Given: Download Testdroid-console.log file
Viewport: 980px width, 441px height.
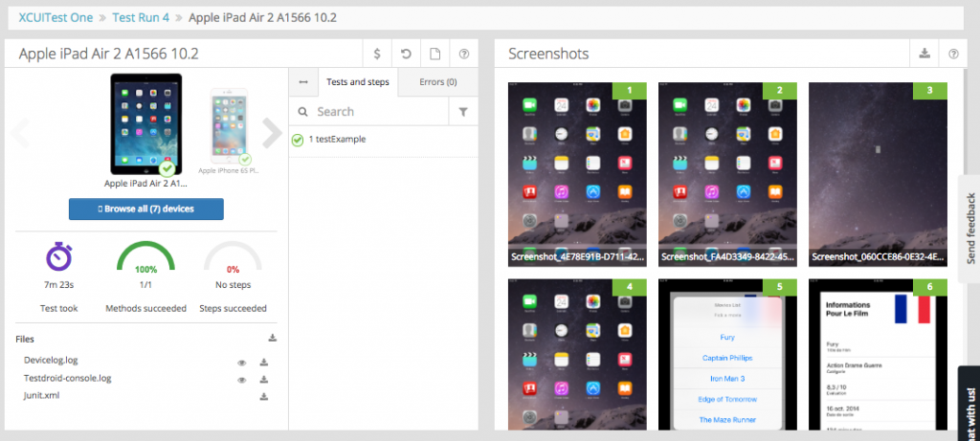Looking at the screenshot, I should [264, 380].
